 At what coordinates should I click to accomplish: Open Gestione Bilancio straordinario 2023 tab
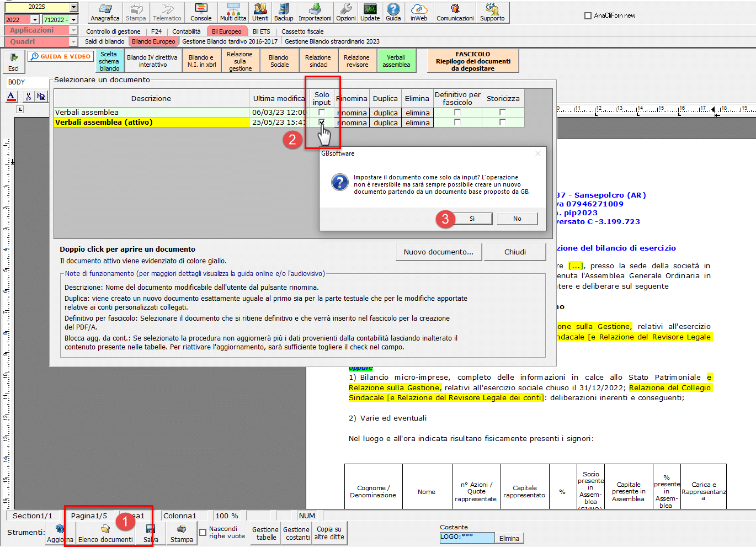point(332,41)
